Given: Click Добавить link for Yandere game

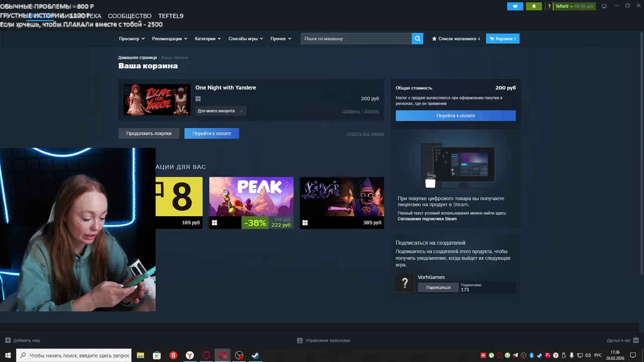Looking at the screenshot, I should click(x=351, y=111).
